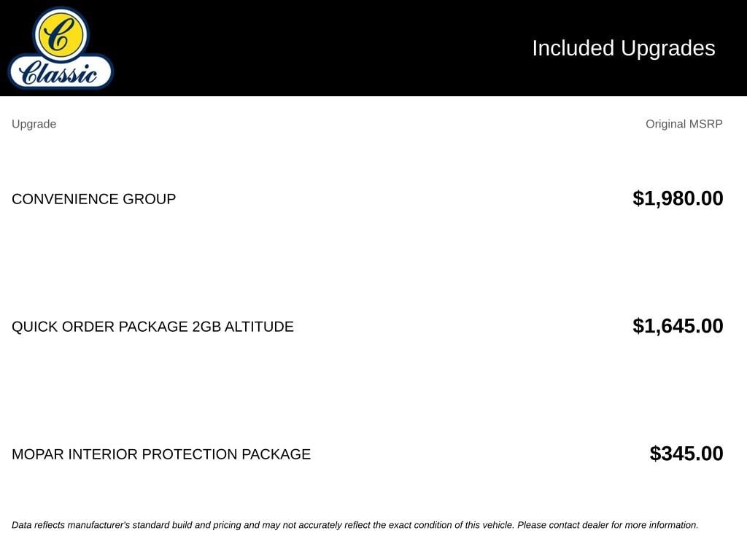Click the $1,645.00 price
The width and height of the screenshot is (747, 560).
[x=678, y=326]
